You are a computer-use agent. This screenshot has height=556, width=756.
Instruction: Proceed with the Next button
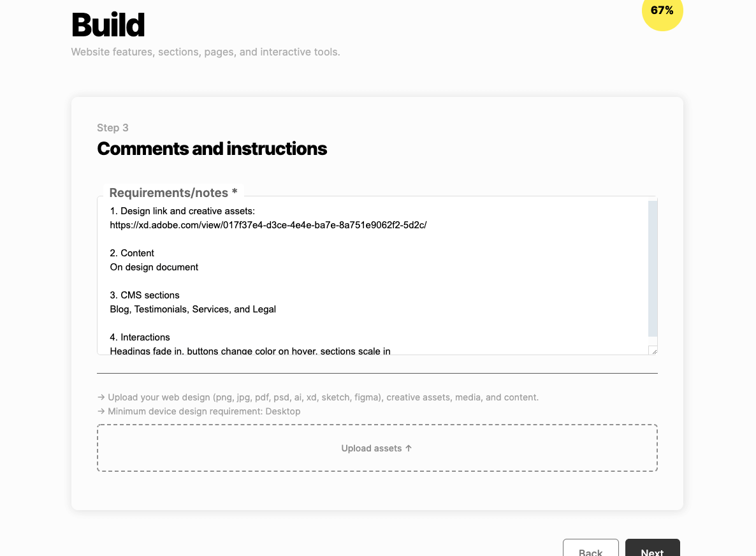(x=652, y=550)
